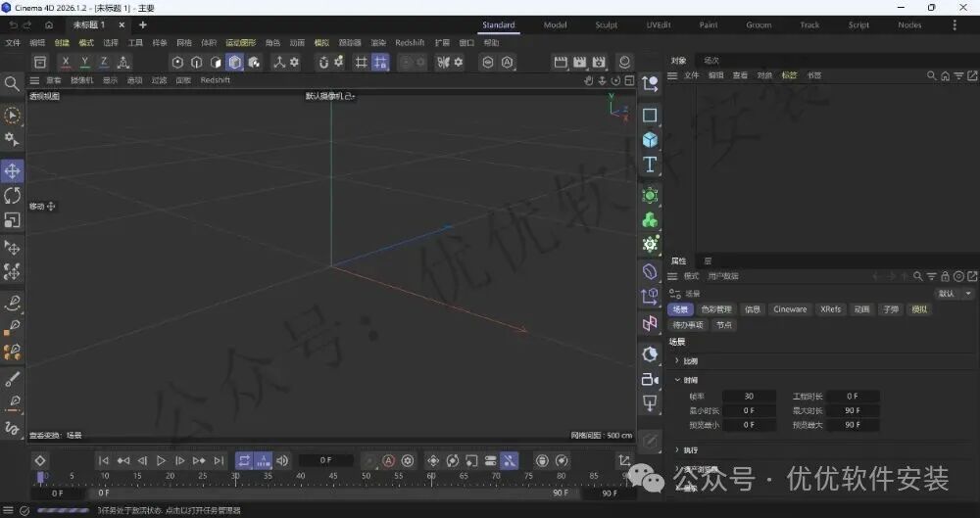Image resolution: width=980 pixels, height=518 pixels.
Task: Toggle the highlighted polygon mode icon
Action: (x=235, y=62)
